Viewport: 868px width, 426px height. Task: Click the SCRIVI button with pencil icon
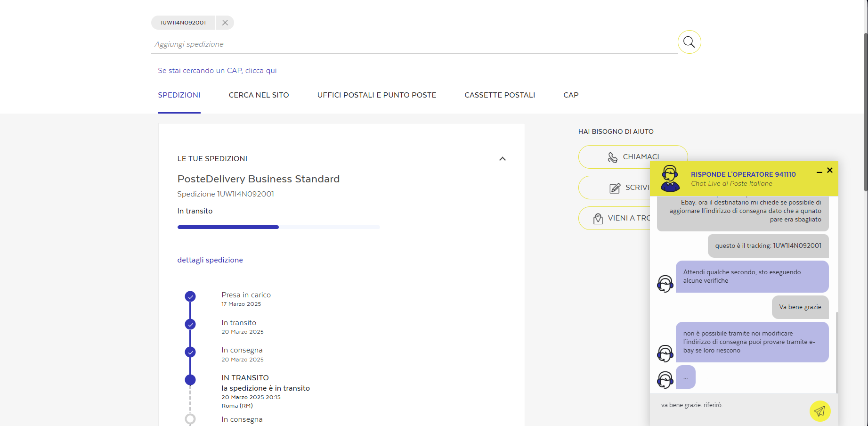click(614, 188)
